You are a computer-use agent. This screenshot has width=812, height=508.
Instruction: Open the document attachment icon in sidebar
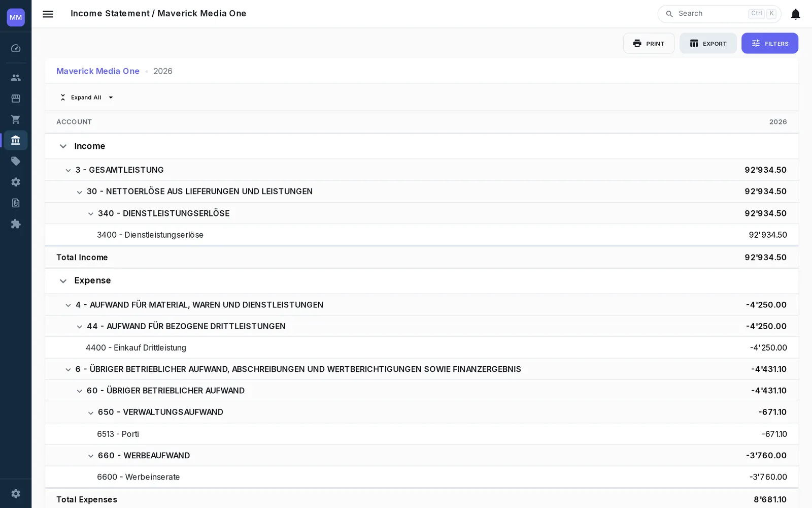tap(16, 203)
